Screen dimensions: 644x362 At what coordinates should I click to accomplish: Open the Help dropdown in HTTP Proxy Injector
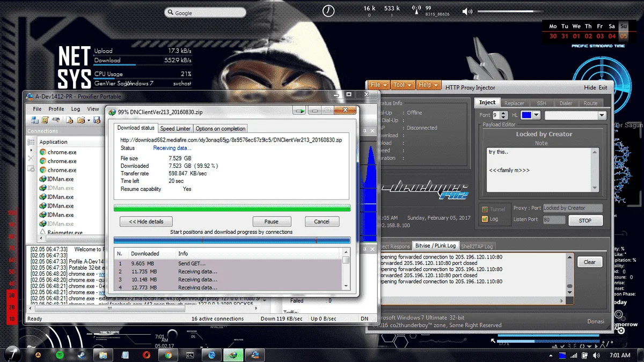point(428,85)
